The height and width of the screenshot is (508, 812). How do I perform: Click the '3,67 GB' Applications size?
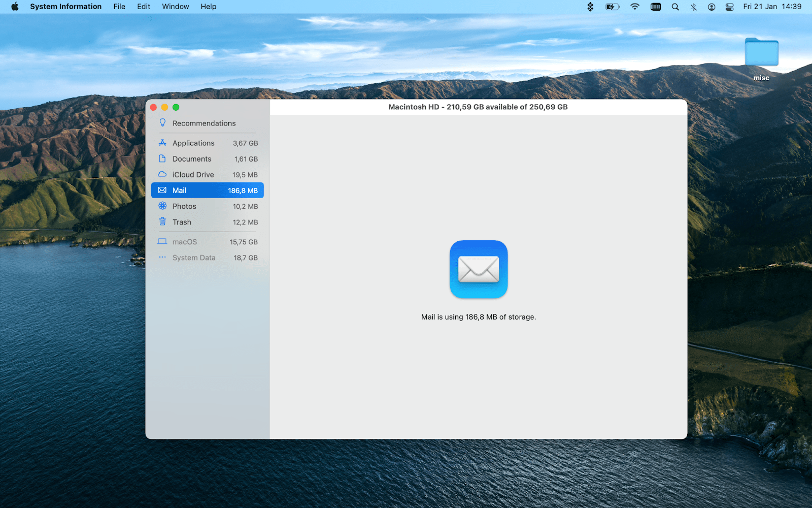pyautogui.click(x=245, y=143)
